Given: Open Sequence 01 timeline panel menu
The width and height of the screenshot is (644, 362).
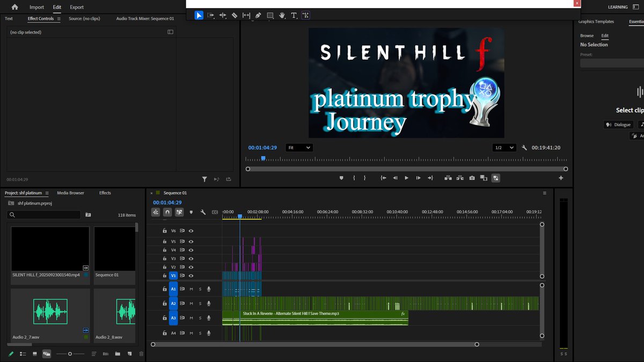Looking at the screenshot, I should tap(545, 193).
